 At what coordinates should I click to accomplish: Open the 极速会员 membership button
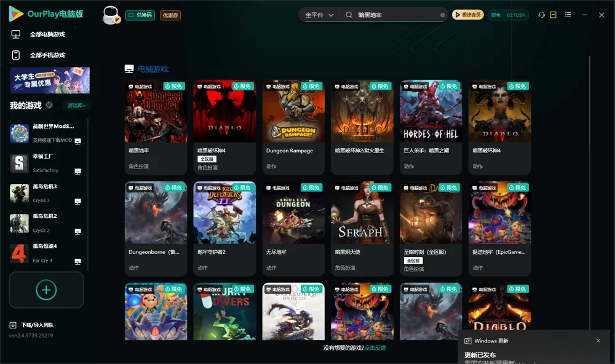[468, 15]
